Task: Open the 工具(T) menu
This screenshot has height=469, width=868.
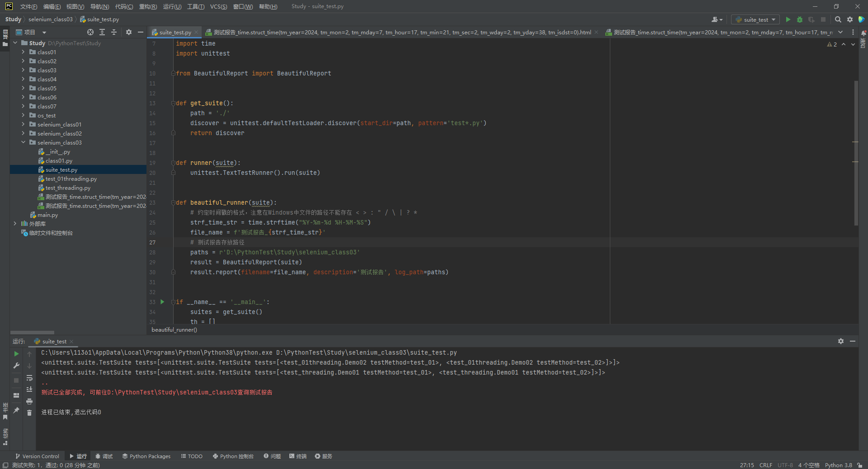Action: pos(196,6)
